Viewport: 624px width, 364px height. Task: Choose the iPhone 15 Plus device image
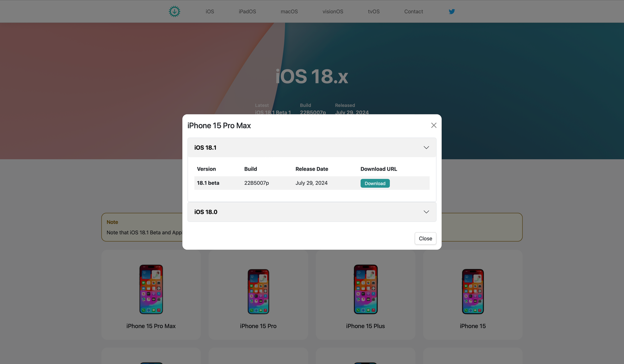tap(366, 289)
